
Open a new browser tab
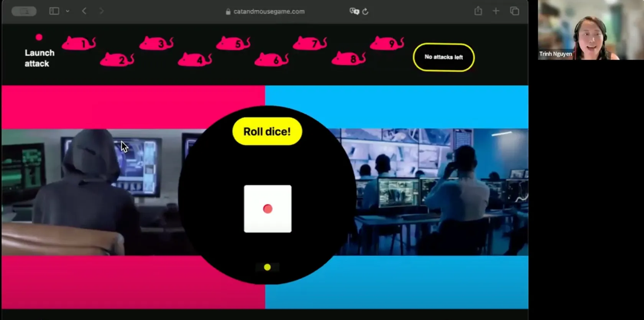click(496, 11)
